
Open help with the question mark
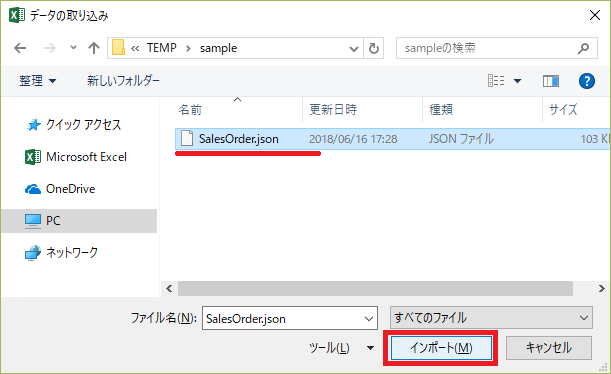click(x=586, y=81)
